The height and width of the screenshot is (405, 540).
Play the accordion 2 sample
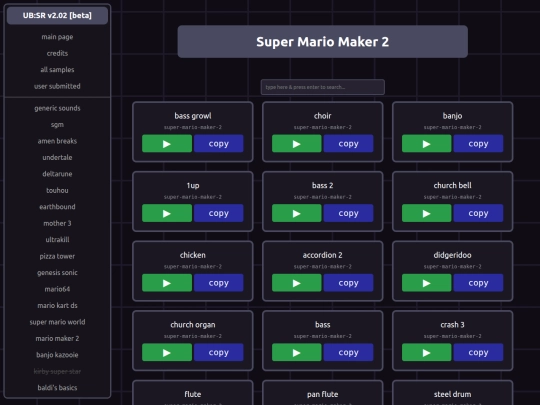297,283
